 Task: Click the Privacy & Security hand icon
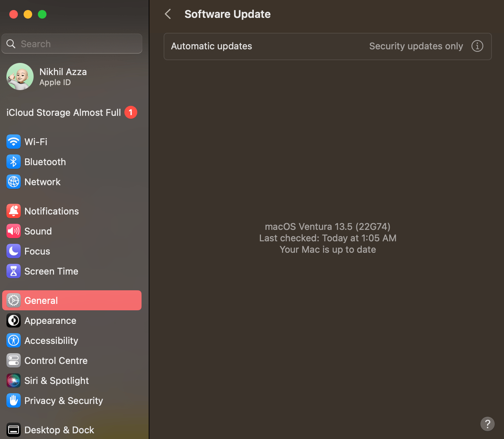coord(14,401)
